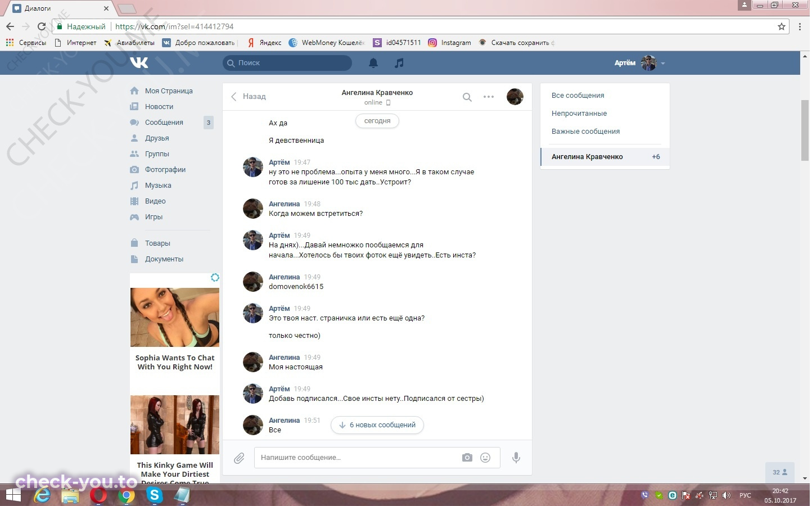Viewport: 812px width, 506px height.
Task: Expand the Артём profile dropdown arrow
Action: coord(663,64)
